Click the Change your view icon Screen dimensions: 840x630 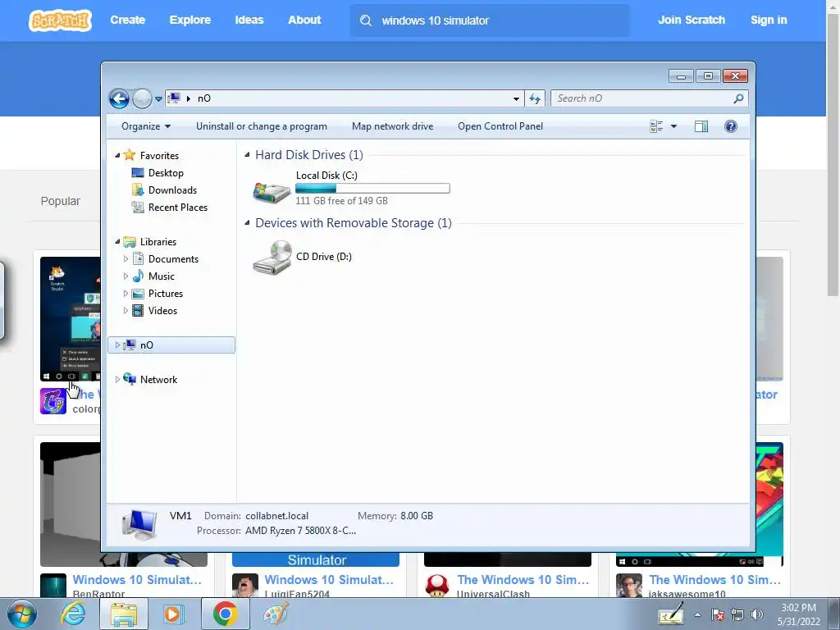[x=656, y=126]
